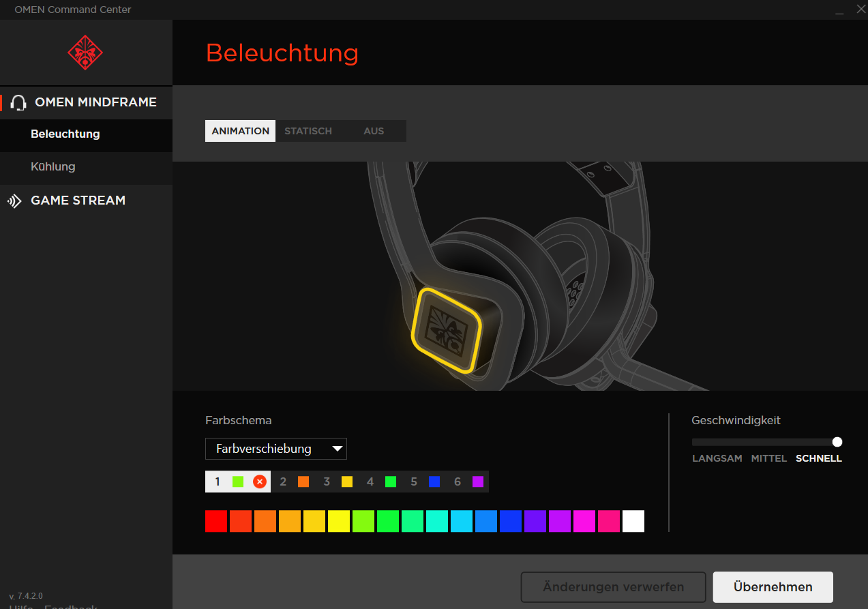Screen dimensions: 868x609
Task: Switch to the ANIMATION lighting tab
Action: click(x=240, y=131)
